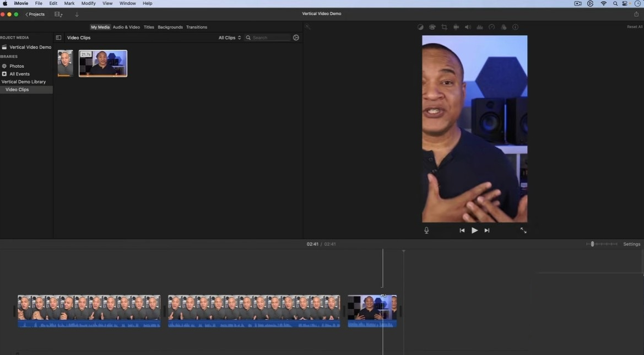This screenshot has height=355, width=644.
Task: Open the Volume adjustment speaker icon
Action: point(468,27)
